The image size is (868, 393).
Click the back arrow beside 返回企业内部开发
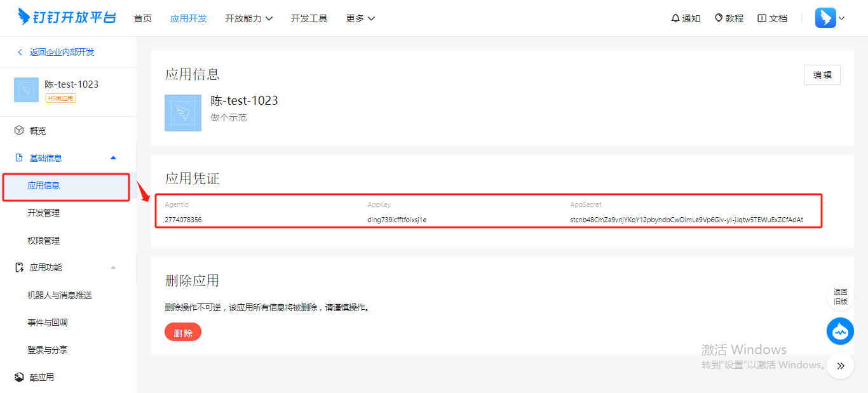(x=20, y=52)
